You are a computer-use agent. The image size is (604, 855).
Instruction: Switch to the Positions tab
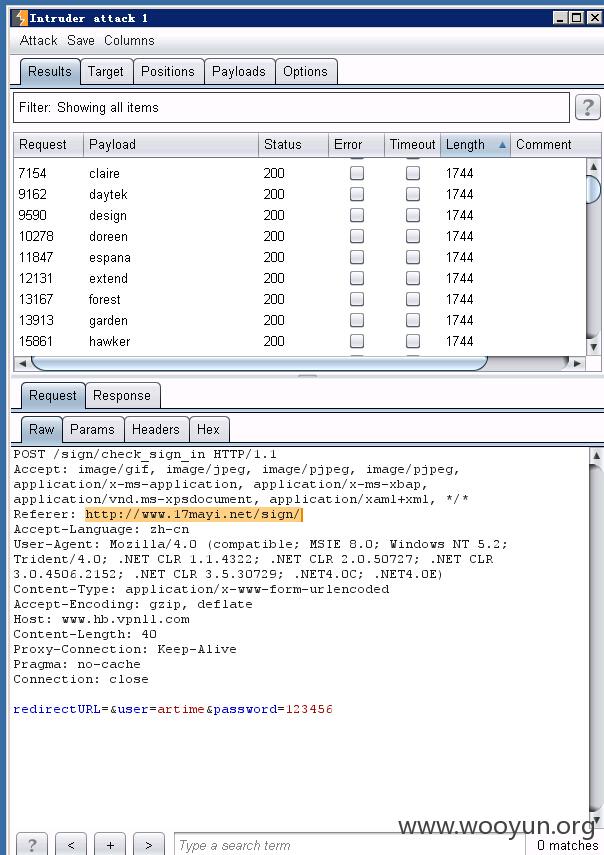168,71
